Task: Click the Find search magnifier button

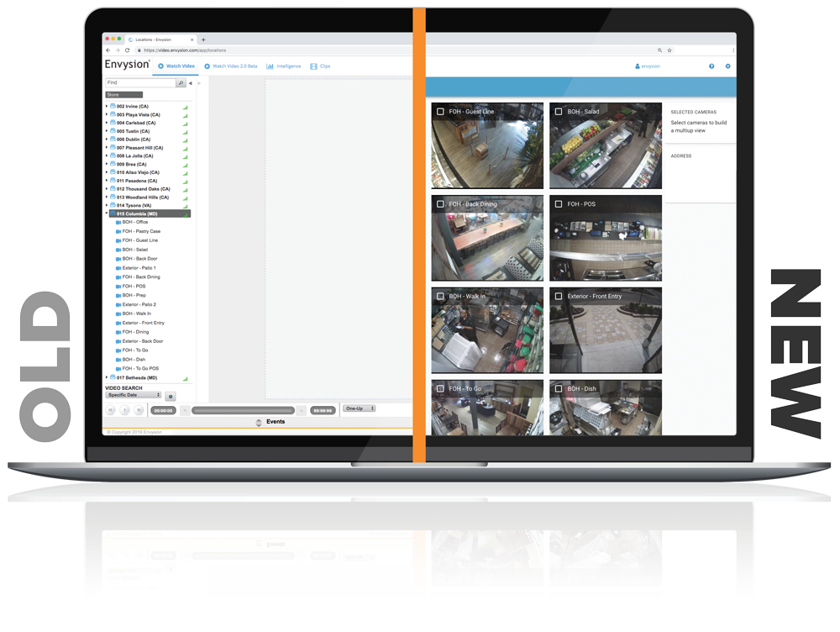Action: click(x=181, y=83)
